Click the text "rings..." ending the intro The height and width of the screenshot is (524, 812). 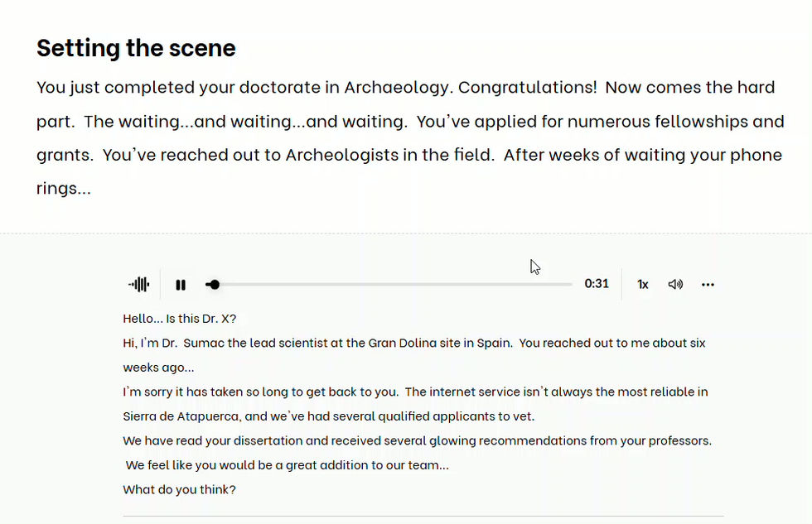point(64,189)
